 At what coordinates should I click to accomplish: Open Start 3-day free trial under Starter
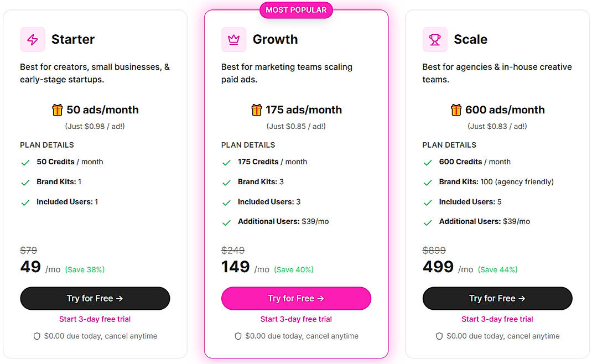95,319
